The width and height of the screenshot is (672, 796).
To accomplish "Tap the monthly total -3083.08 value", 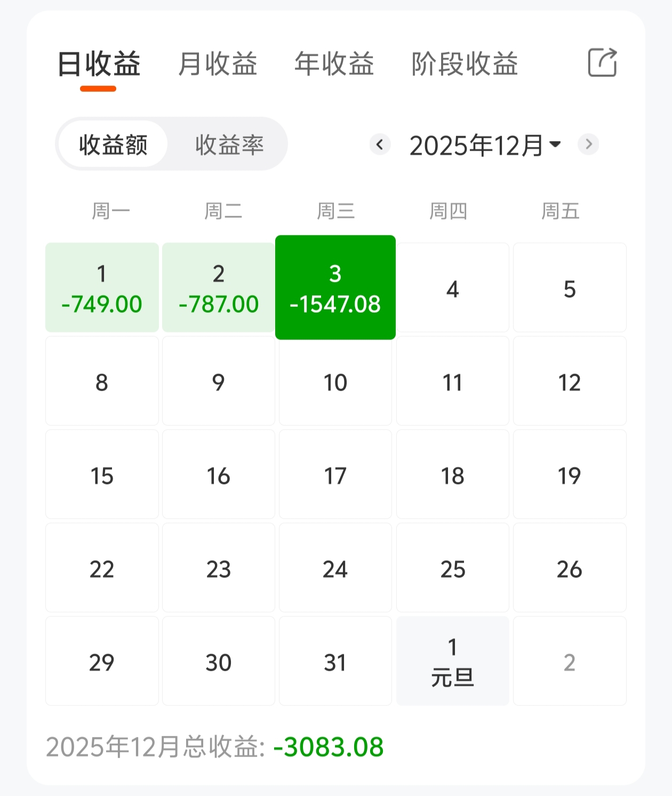I will tap(329, 747).
